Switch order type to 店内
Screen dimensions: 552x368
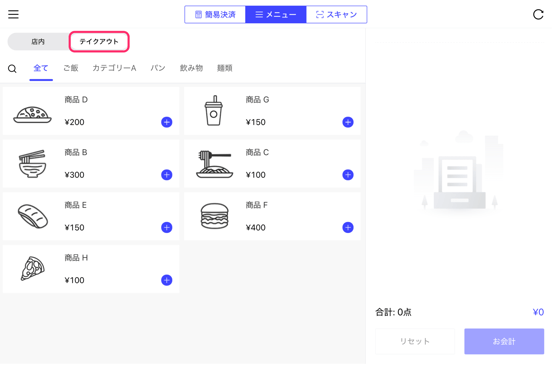pyautogui.click(x=38, y=42)
